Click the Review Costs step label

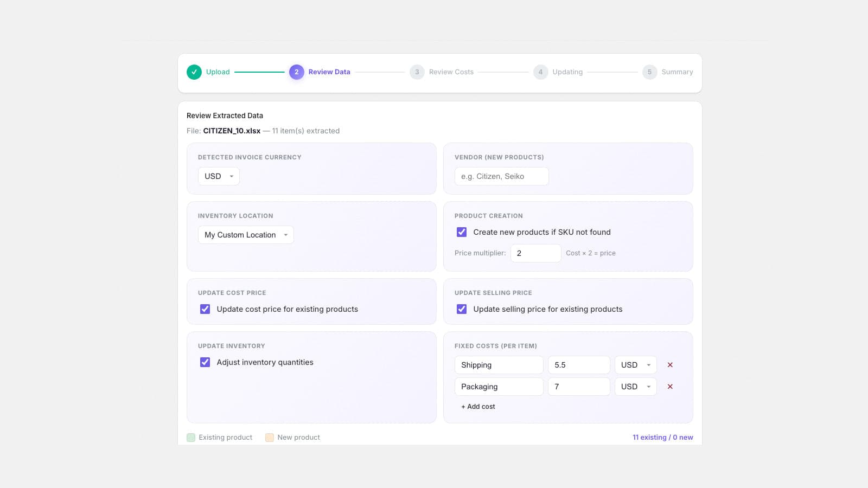451,72
